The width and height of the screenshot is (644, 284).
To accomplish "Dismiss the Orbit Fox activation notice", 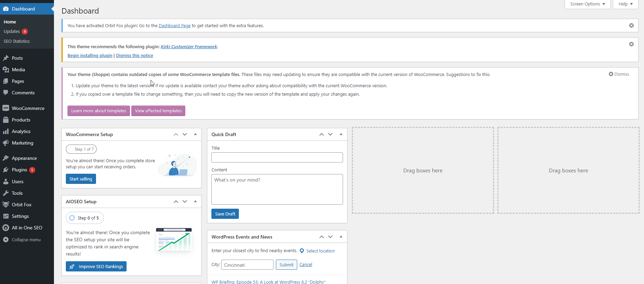I will [x=631, y=25].
